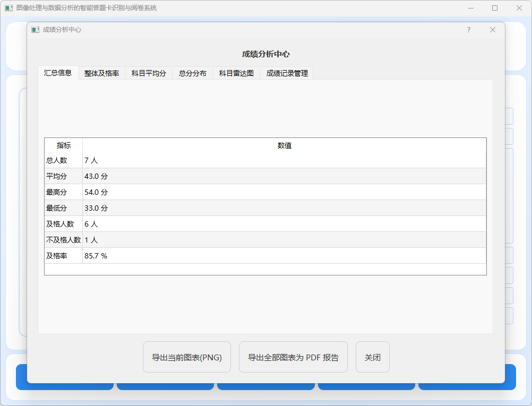The image size is (532, 406).
Task: Close the 成绩分析中心 dialog with X
Action: coord(493,30)
